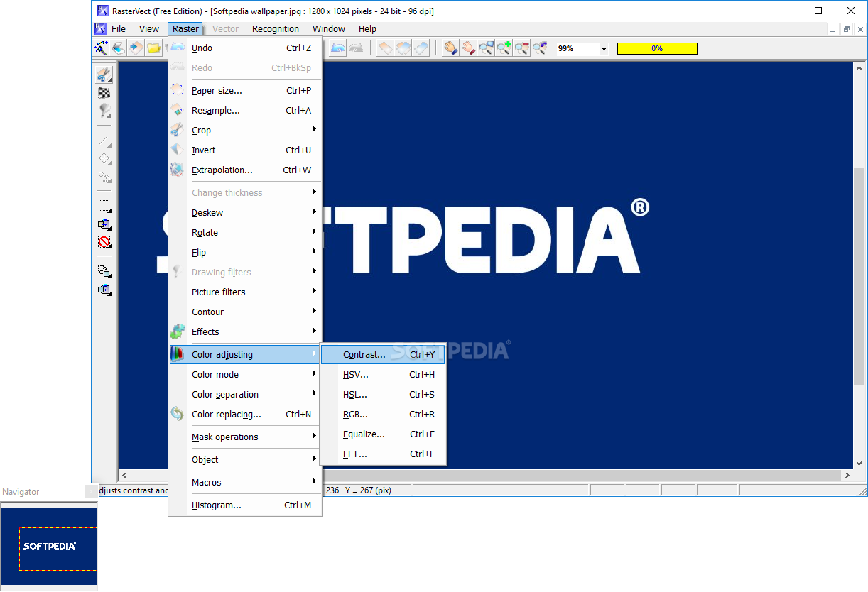Click the dashed selection copy tool icon

click(104, 271)
